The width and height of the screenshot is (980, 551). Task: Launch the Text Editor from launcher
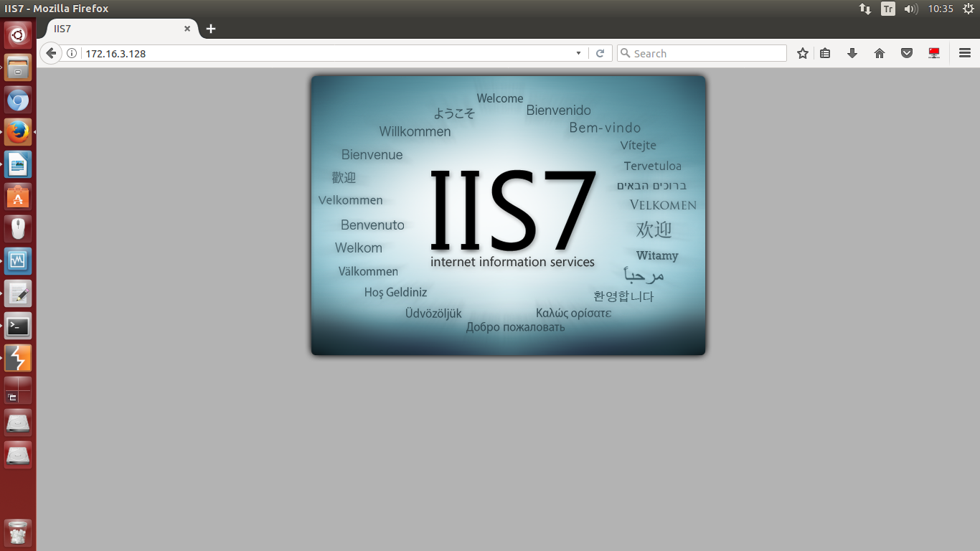tap(18, 294)
